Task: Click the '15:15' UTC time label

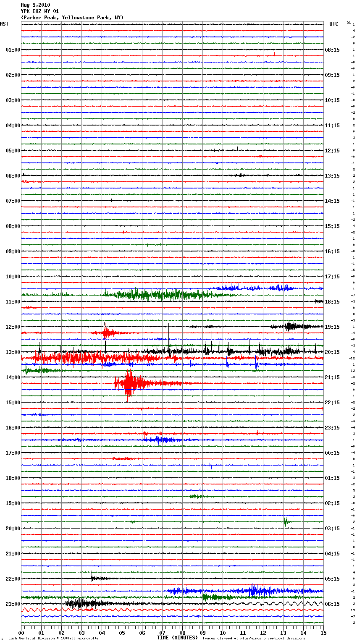Action: click(x=332, y=226)
